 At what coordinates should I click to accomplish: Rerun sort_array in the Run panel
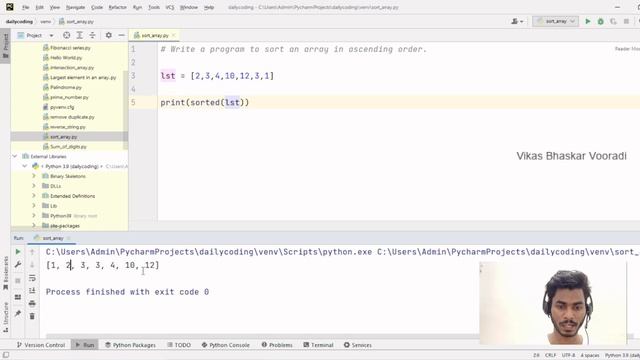[x=18, y=252]
